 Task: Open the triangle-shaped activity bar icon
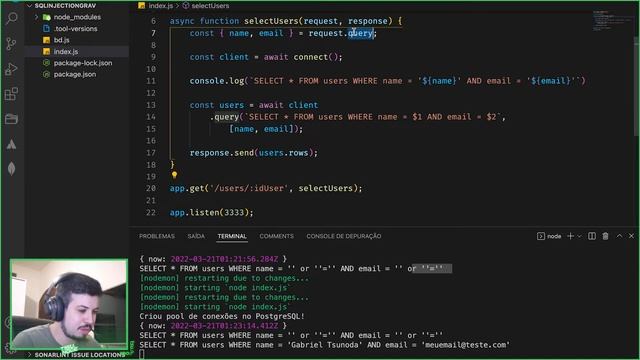point(11,144)
